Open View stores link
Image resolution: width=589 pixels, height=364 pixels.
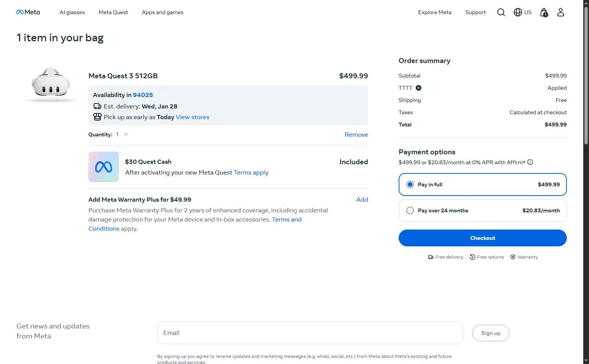pos(192,117)
